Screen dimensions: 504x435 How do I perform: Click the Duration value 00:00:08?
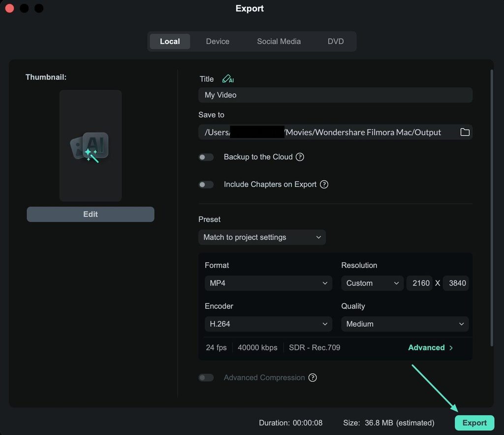point(308,423)
